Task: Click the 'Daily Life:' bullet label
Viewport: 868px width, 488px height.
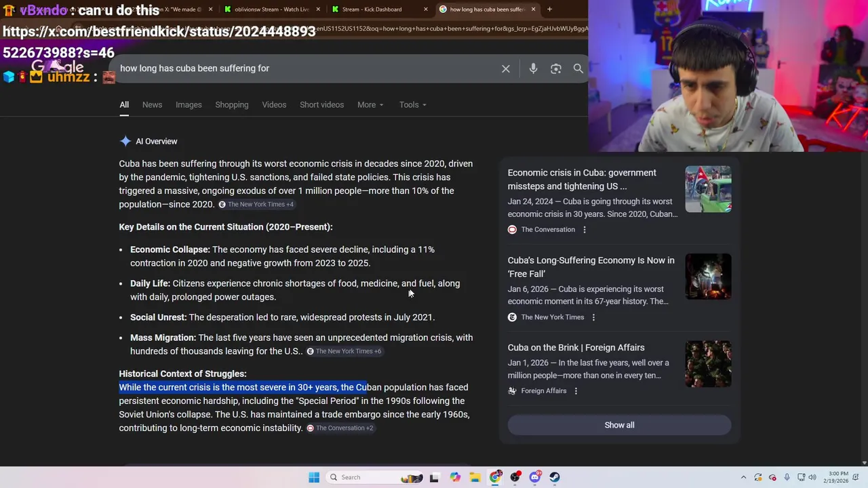Action: coord(150,283)
